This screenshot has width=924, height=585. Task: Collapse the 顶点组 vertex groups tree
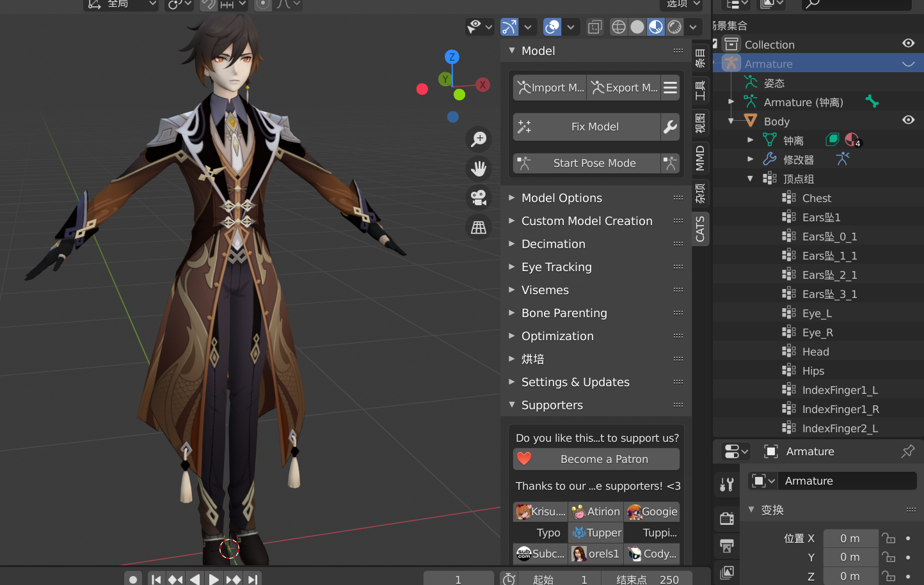(x=751, y=178)
